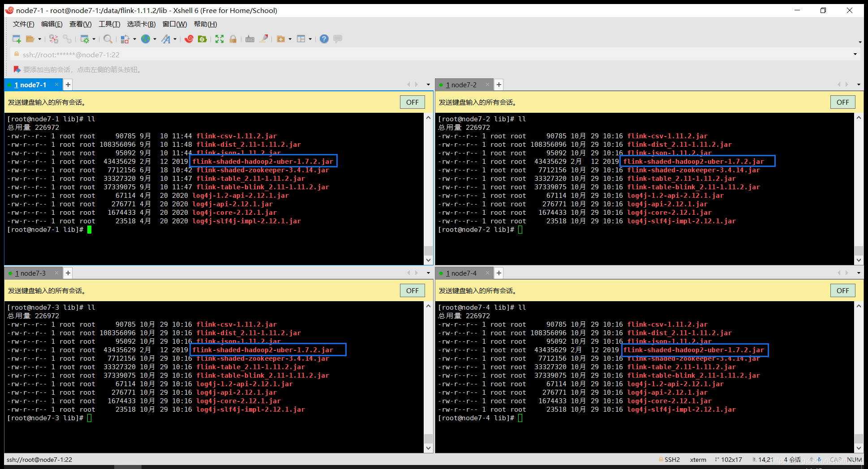Close the node7-2 tab
Image resolution: width=868 pixels, height=469 pixels.
click(x=487, y=85)
